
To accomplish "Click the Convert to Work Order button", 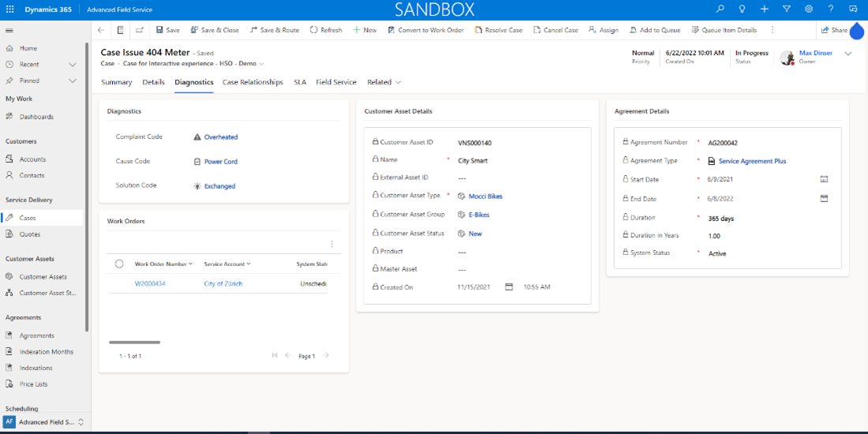I will pyautogui.click(x=425, y=30).
